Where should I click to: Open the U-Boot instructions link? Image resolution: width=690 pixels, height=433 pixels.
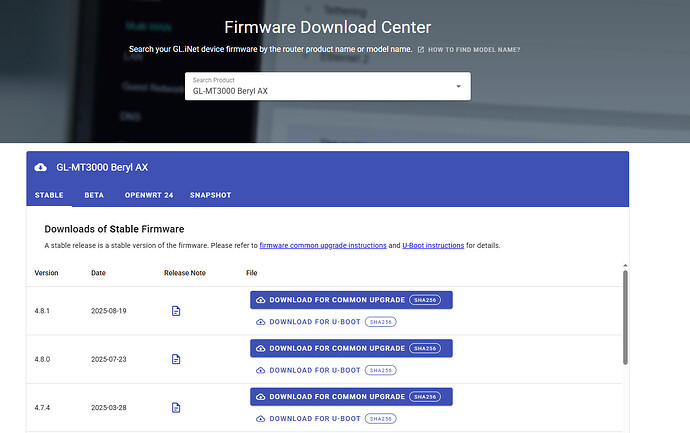(433, 245)
